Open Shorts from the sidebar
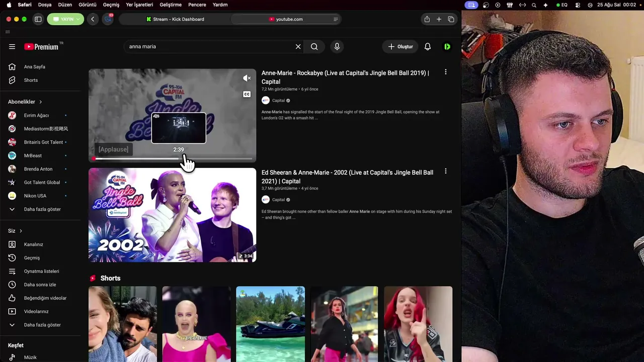The height and width of the screenshot is (362, 644). [x=40, y=80]
